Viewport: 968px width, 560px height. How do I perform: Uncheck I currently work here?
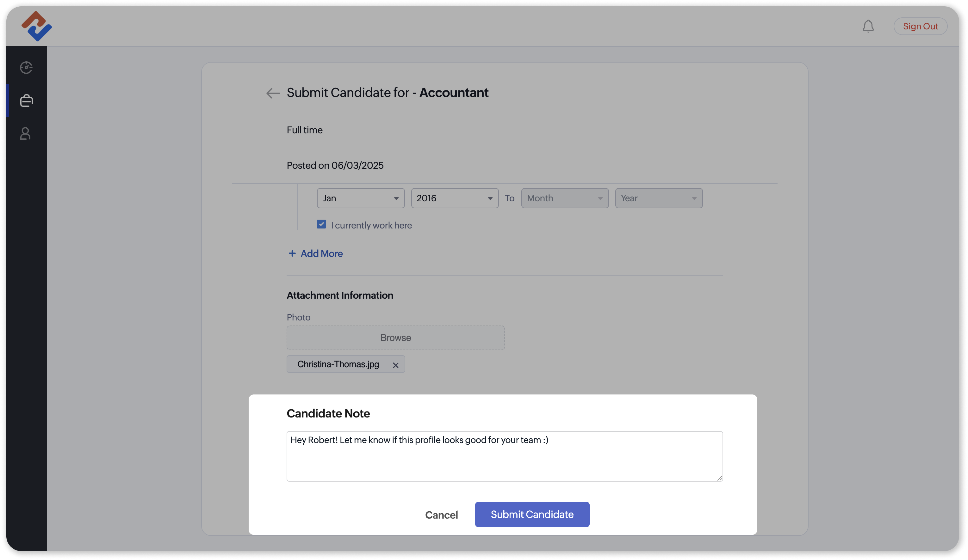coord(321,224)
